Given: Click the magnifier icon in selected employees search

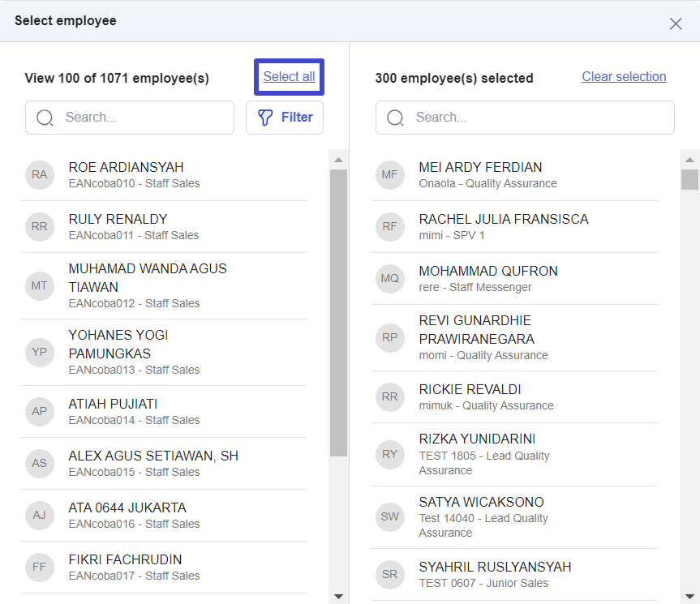Looking at the screenshot, I should tap(396, 118).
